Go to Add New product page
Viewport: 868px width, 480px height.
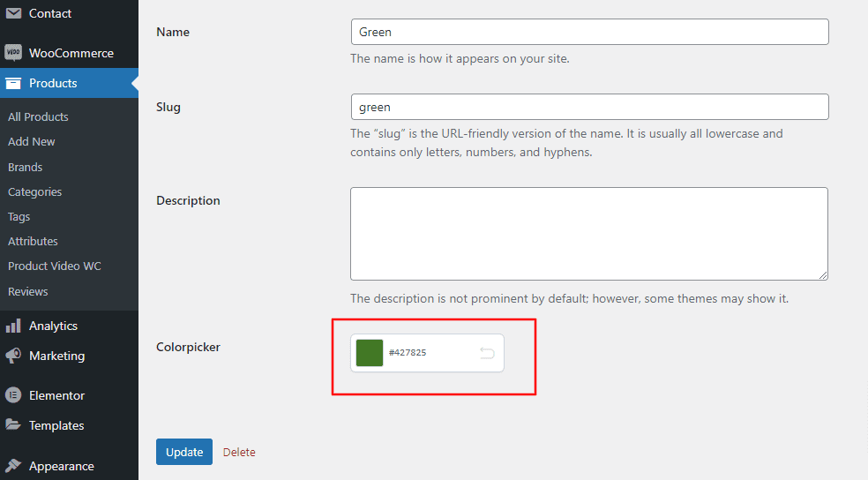(x=32, y=141)
